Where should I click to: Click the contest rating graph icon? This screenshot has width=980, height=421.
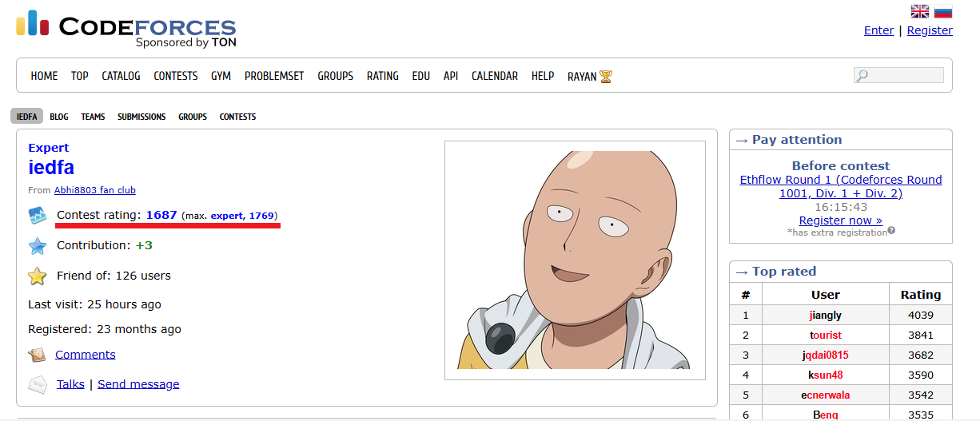click(x=38, y=216)
